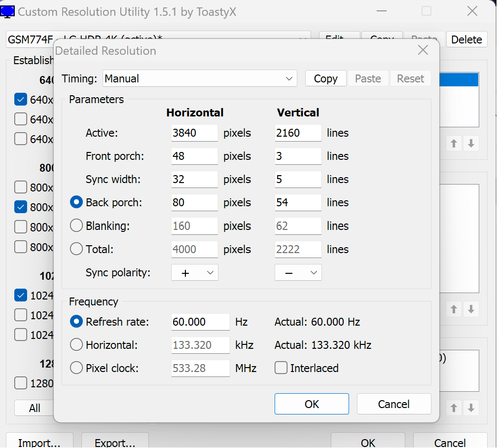Click Copy in Detailed Resolution dialog

point(325,78)
